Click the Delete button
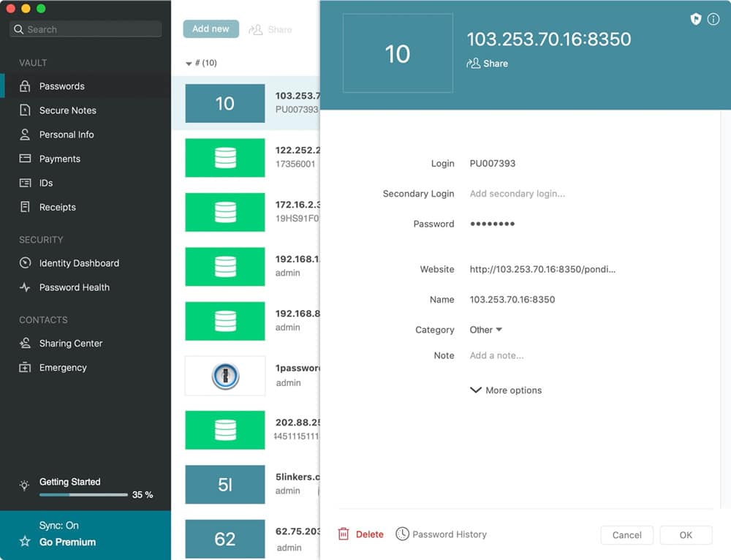Viewport: 731px width, 560px height. (x=361, y=534)
